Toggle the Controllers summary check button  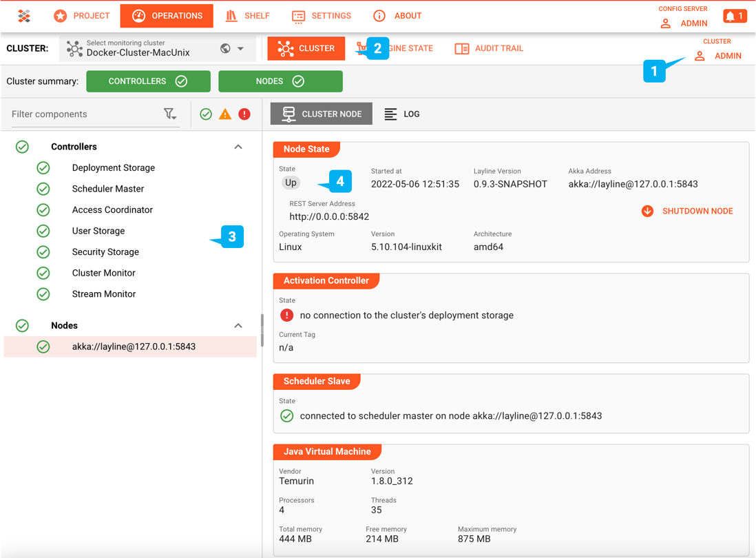(180, 81)
